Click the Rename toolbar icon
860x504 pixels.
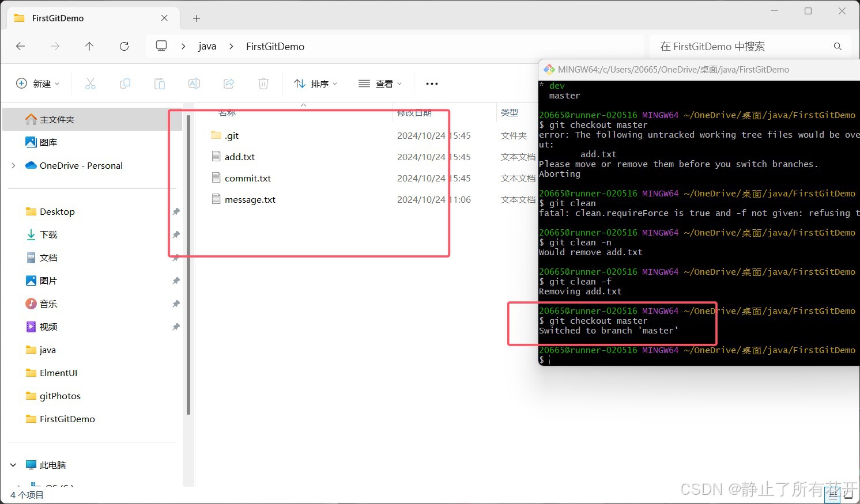(x=194, y=84)
